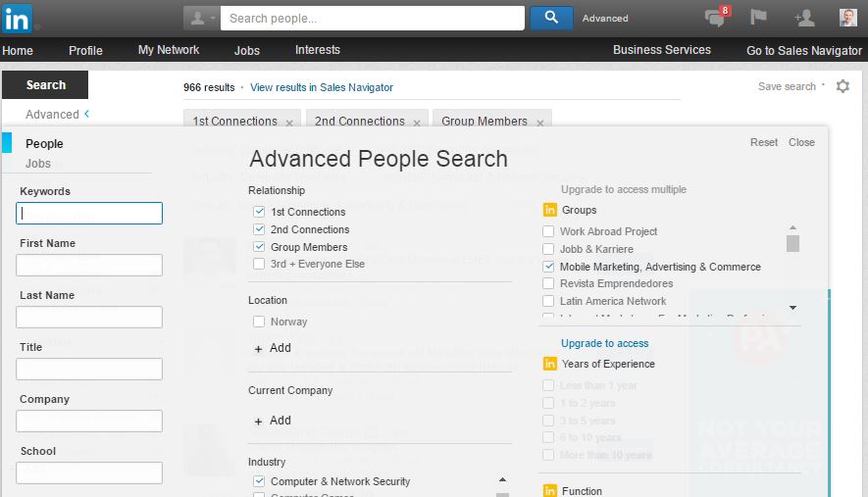Focus the Last Name input field
The width and height of the screenshot is (868, 497).
[89, 318]
